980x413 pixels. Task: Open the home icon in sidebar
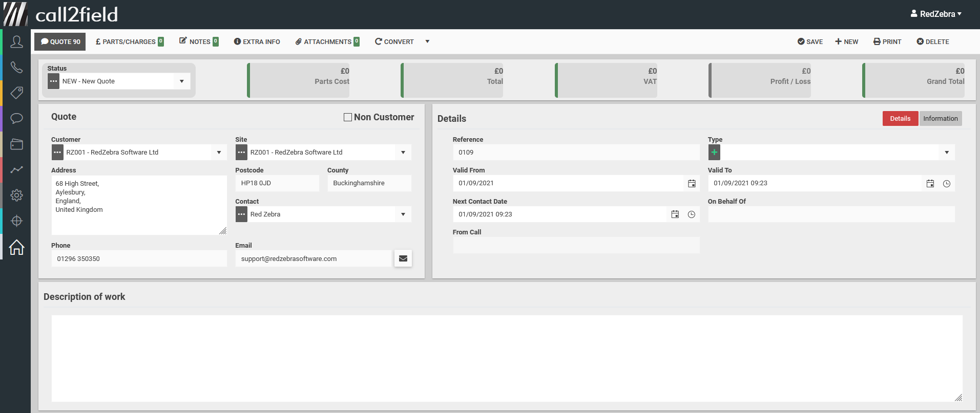[x=16, y=247]
